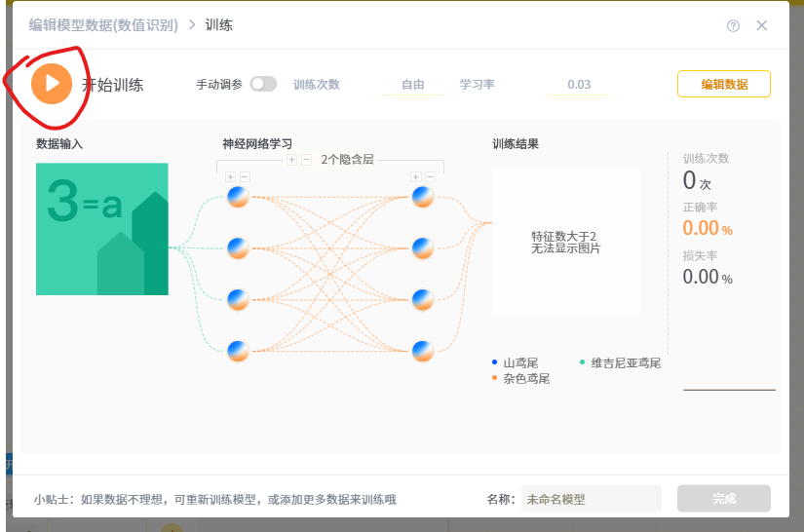The image size is (804, 532).
Task: Remove a neuron from the second hidden layer
Action: pos(430,176)
